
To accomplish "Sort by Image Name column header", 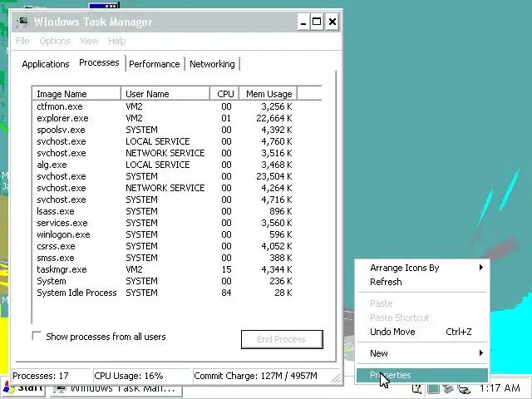I will click(x=76, y=94).
